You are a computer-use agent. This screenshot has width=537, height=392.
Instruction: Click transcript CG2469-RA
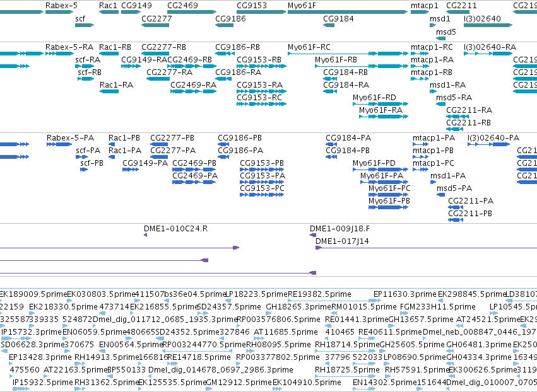tap(193, 85)
